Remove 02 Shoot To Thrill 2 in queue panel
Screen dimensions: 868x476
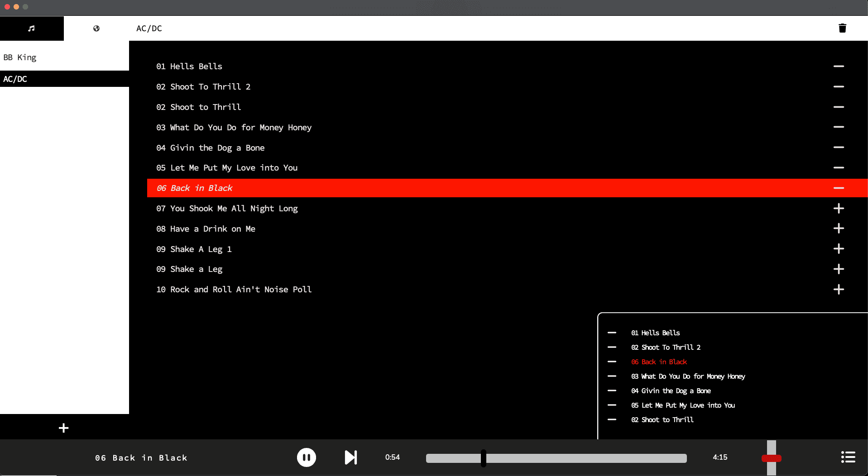[x=612, y=347]
